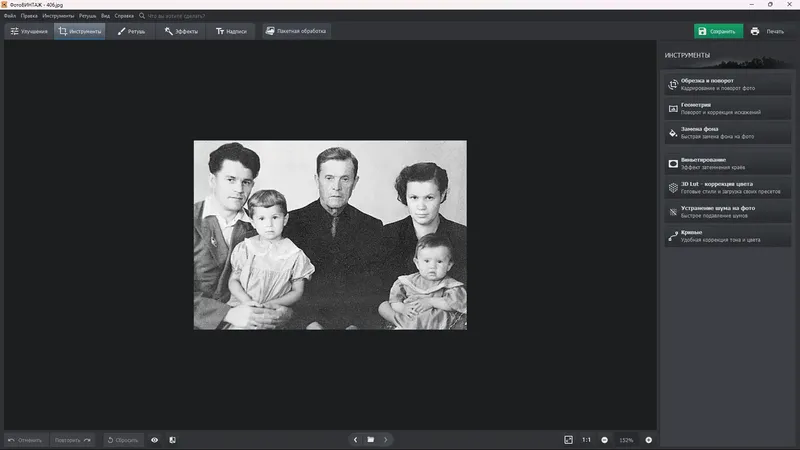Image resolution: width=800 pixels, height=450 pixels.
Task: Open Обрезка и поворот tool
Action: [x=728, y=84]
